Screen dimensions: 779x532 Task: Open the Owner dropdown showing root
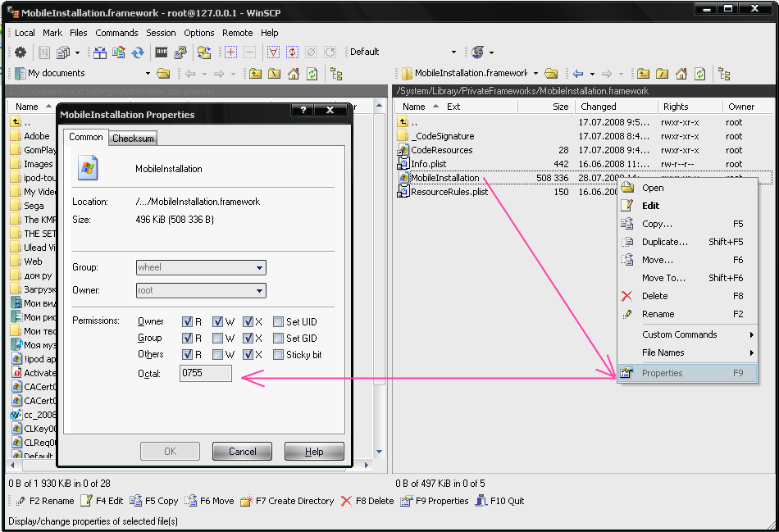259,290
